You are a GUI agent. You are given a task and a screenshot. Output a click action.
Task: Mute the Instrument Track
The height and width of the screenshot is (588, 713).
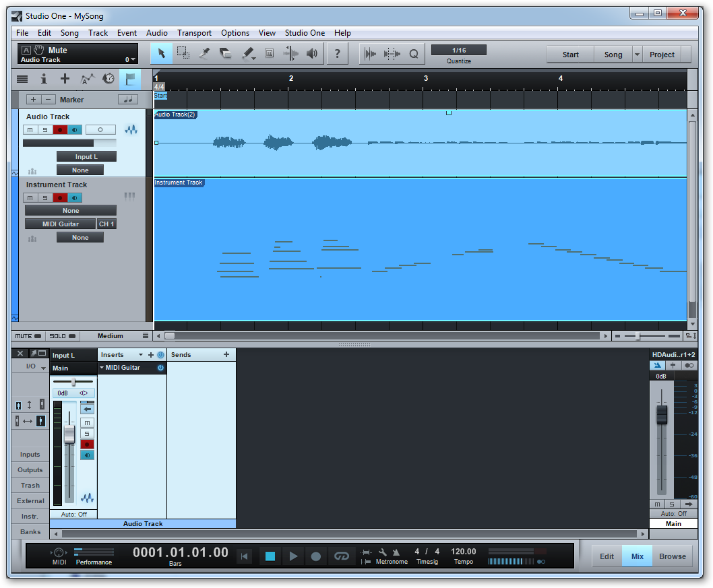30,197
